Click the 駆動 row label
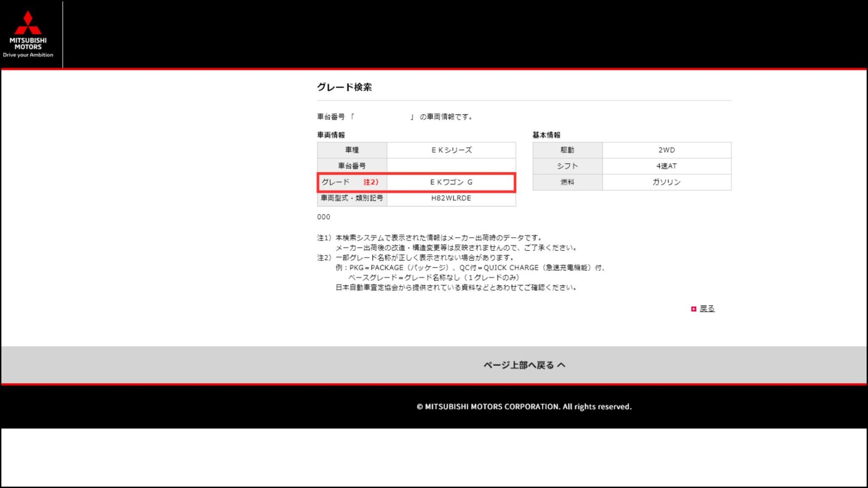The height and width of the screenshot is (488, 868). click(567, 150)
